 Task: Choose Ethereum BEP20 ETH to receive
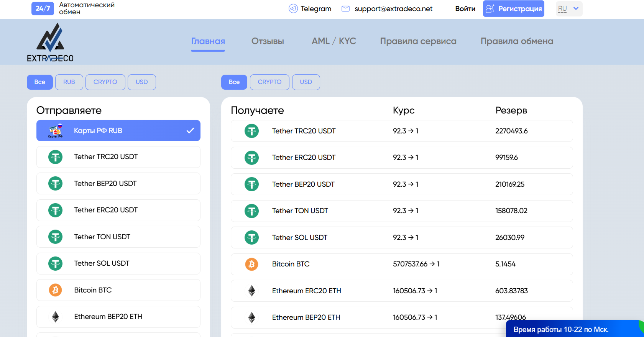(402, 317)
